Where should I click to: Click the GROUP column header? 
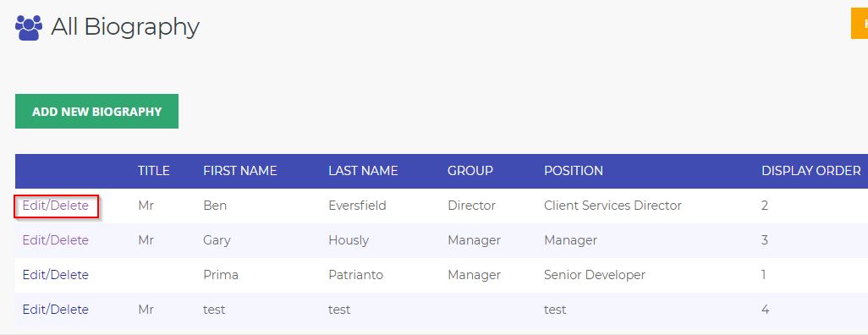coord(470,171)
